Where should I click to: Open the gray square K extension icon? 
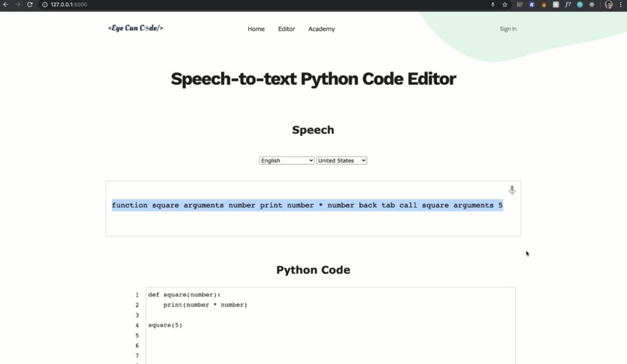tap(556, 5)
